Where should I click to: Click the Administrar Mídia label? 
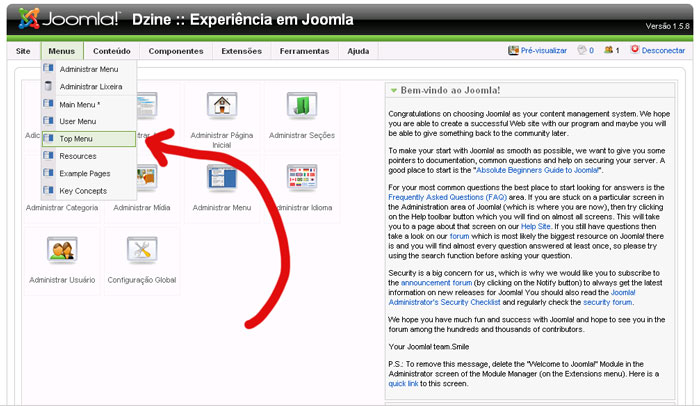click(142, 208)
